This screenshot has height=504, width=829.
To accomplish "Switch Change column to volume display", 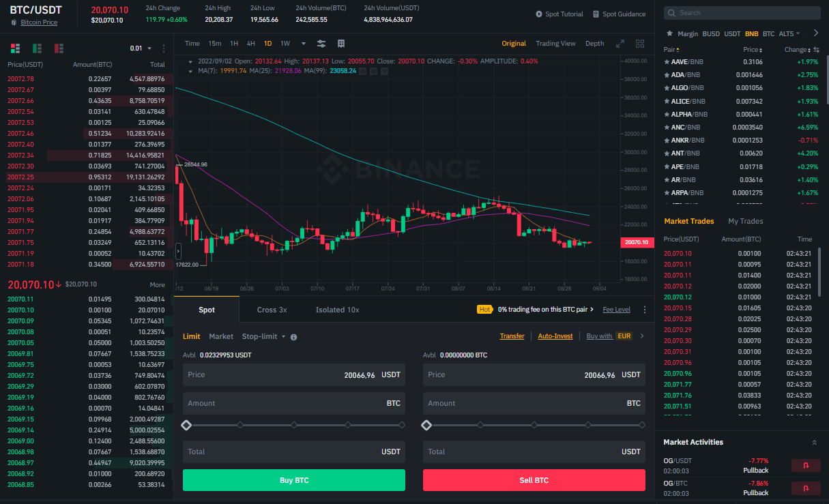I will point(817,50).
